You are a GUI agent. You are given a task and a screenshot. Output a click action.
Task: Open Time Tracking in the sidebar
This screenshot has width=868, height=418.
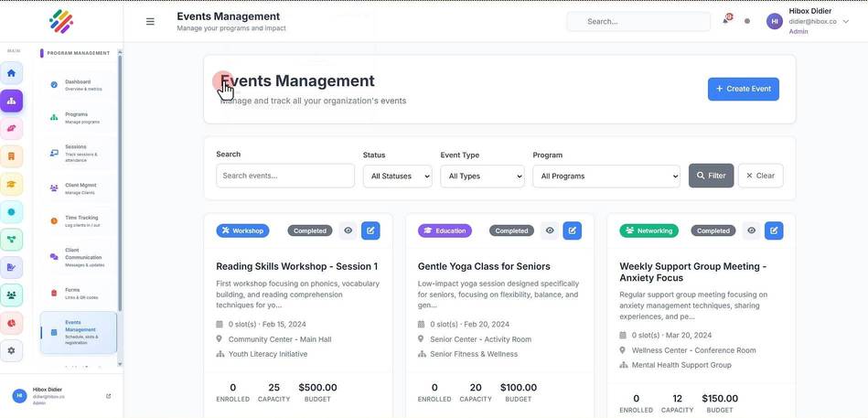pos(79,221)
